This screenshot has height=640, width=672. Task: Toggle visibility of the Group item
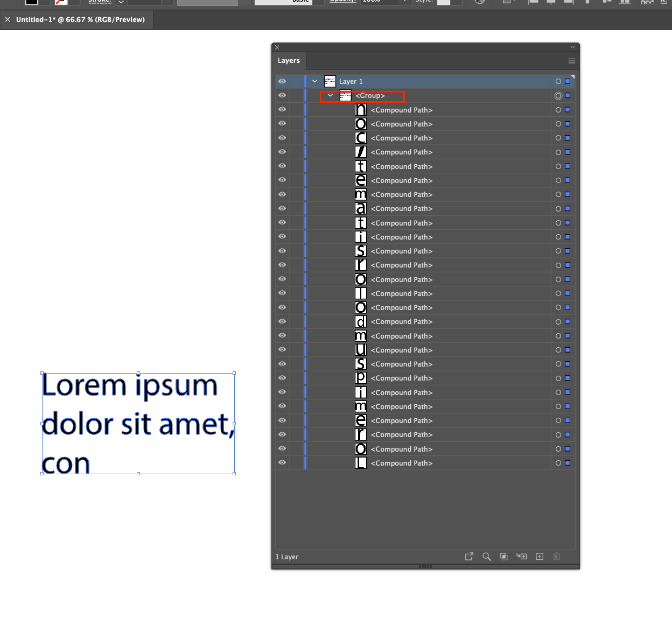click(x=282, y=95)
